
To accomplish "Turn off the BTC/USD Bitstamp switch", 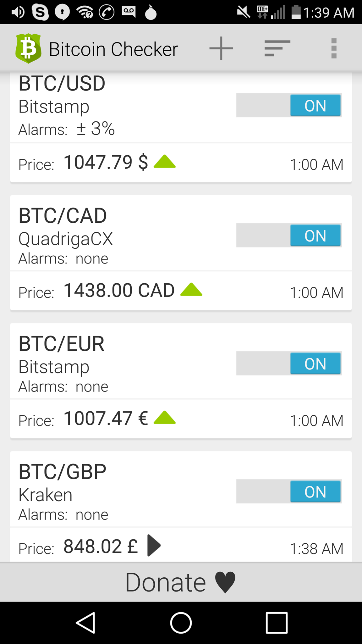I will [289, 105].
